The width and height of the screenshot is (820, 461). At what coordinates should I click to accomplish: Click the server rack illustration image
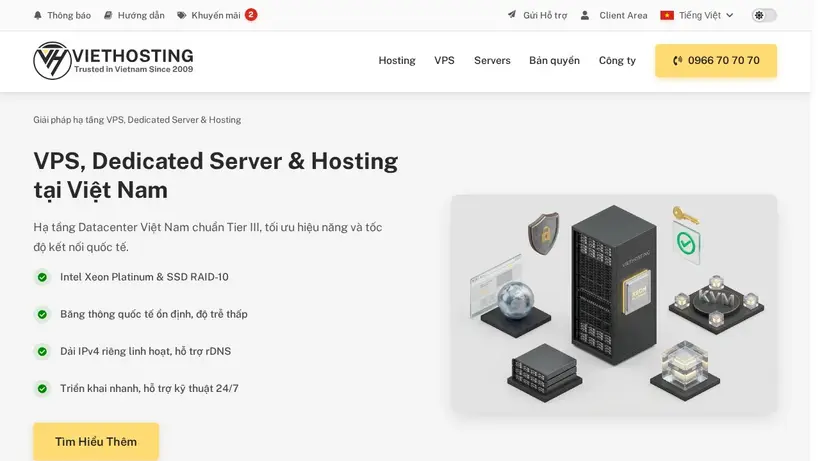coord(614,305)
